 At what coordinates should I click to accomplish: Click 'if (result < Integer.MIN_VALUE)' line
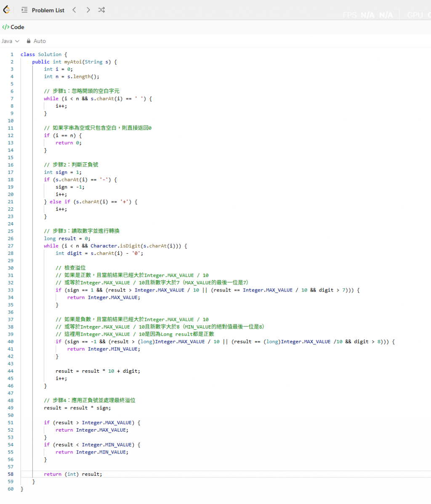(92, 445)
